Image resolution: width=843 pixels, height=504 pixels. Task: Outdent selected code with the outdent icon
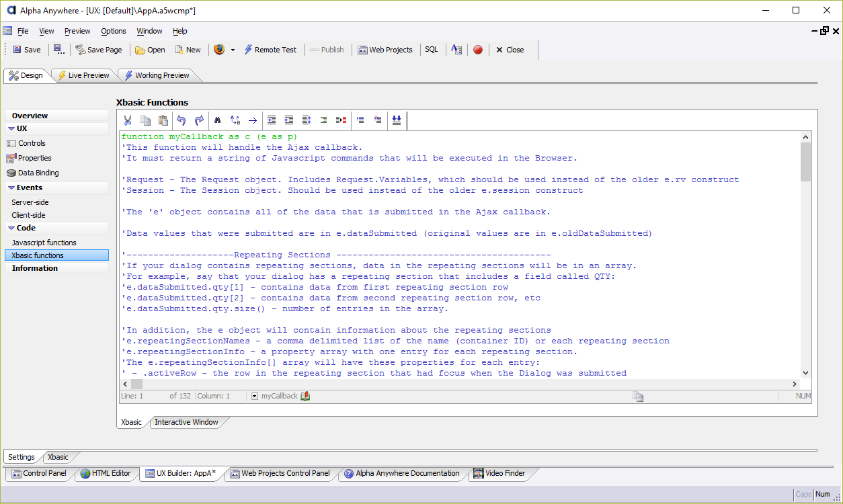click(289, 120)
